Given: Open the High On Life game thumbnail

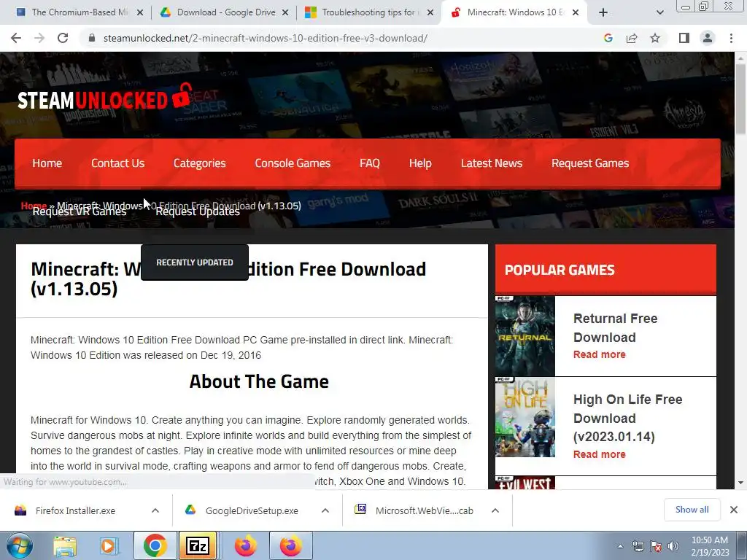Looking at the screenshot, I should coord(525,417).
